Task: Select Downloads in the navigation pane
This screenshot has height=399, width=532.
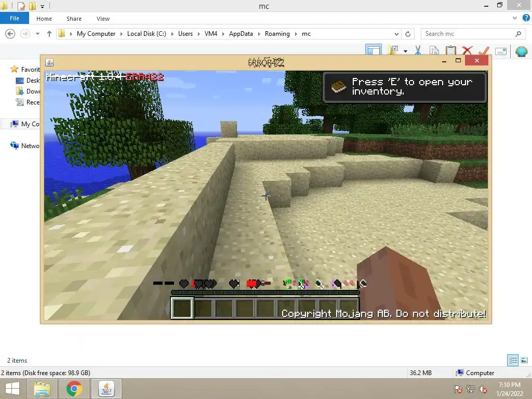Action: (x=28, y=91)
